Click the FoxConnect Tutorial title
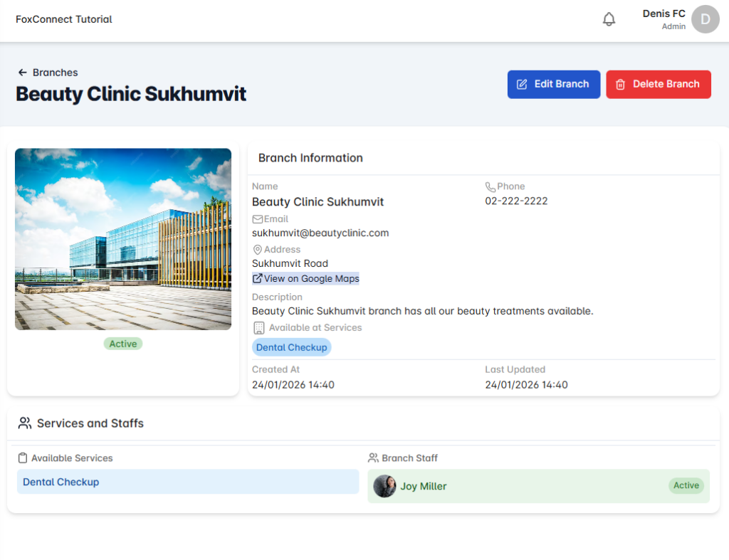The height and width of the screenshot is (560, 729). [x=64, y=19]
